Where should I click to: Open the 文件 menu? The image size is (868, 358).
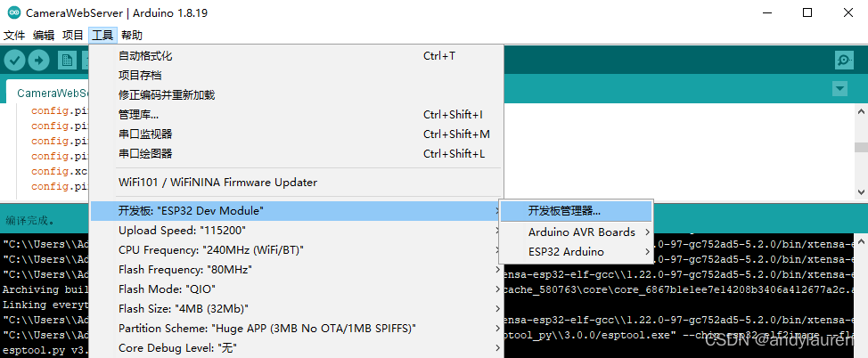pos(15,36)
